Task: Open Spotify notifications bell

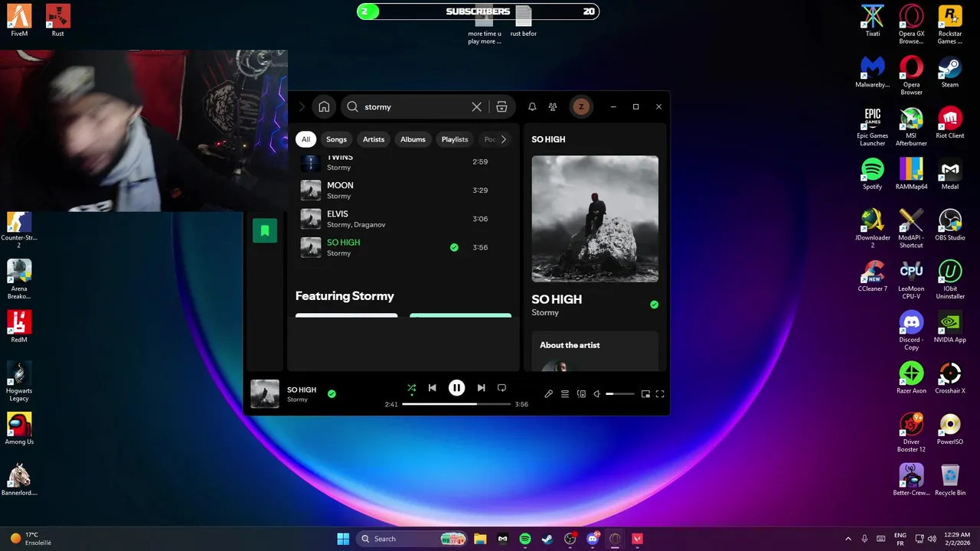Action: coord(532,107)
